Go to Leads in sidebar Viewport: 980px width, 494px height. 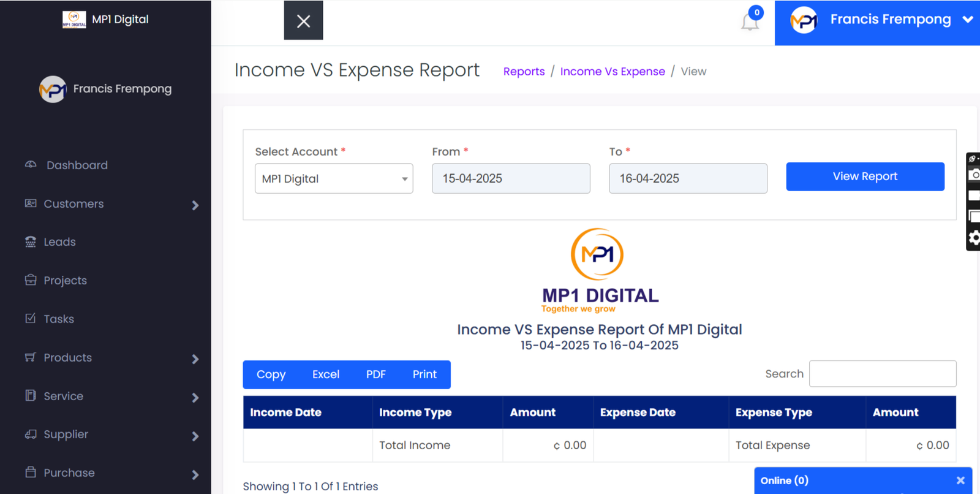(x=59, y=242)
